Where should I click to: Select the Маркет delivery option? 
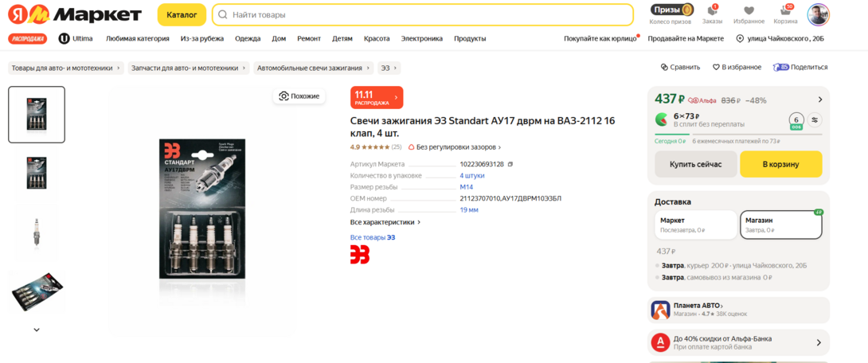(695, 224)
